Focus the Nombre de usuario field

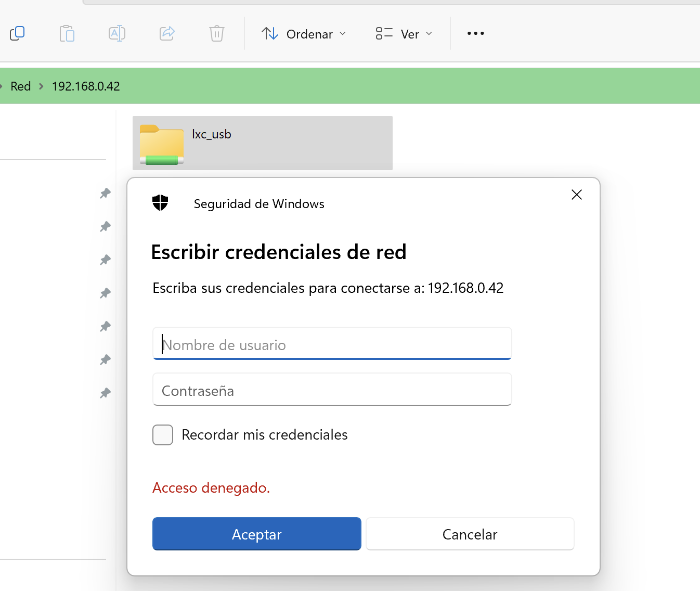[332, 344]
